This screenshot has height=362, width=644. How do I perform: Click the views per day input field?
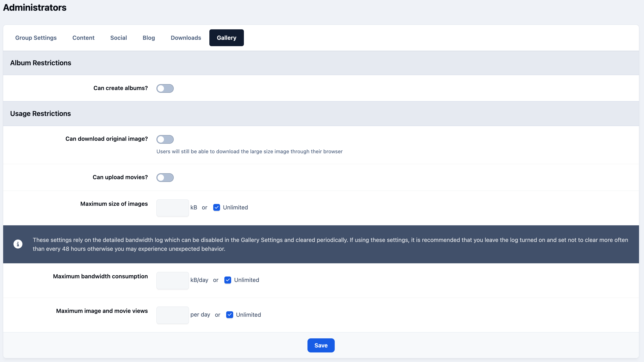173,315
